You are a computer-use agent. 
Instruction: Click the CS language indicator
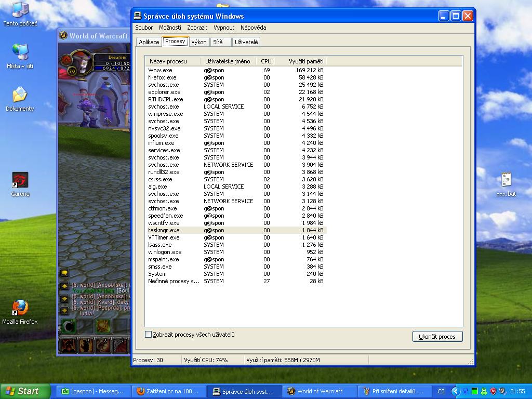(441, 391)
